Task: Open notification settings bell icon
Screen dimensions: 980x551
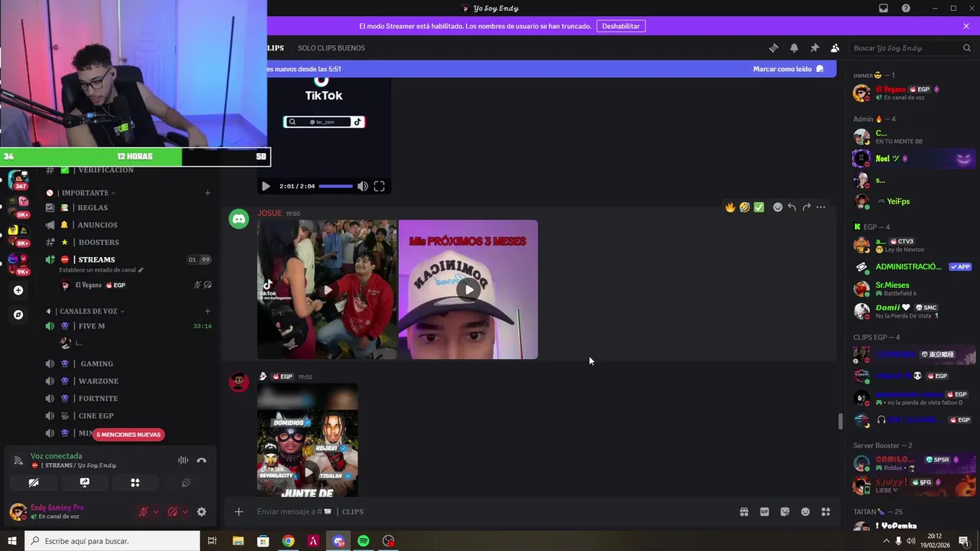Action: pos(794,47)
